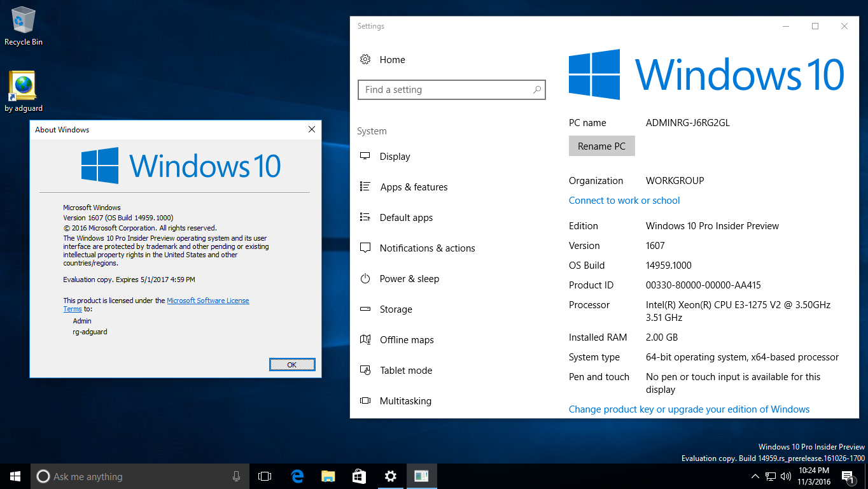
Task: Click the Product ID 00330-80000-00000-AA415
Action: coord(703,285)
